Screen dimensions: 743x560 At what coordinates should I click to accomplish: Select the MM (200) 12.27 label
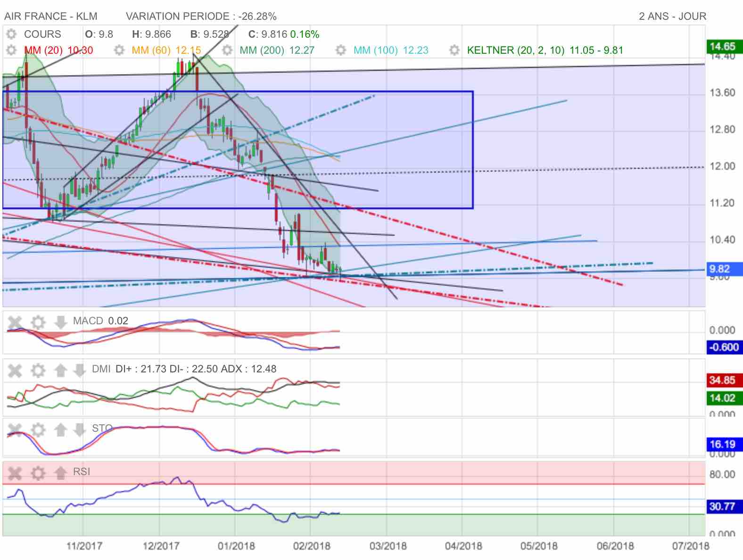click(277, 50)
